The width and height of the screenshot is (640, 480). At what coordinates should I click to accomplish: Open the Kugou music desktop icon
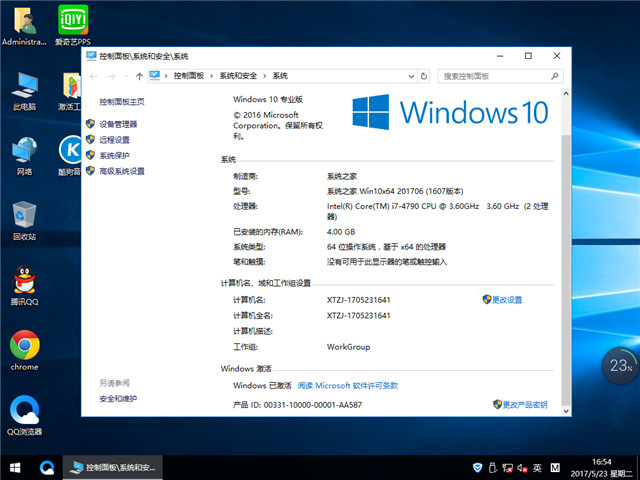[x=69, y=156]
